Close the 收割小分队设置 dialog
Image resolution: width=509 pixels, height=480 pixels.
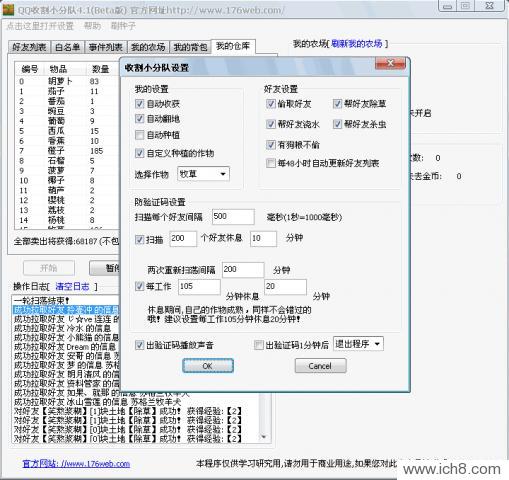tap(390, 63)
